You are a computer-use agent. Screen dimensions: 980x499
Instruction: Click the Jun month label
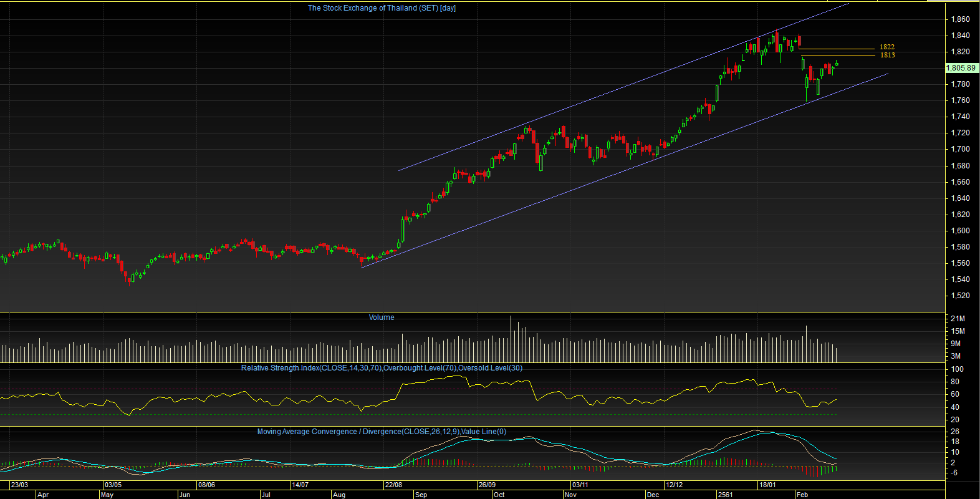[x=185, y=495]
